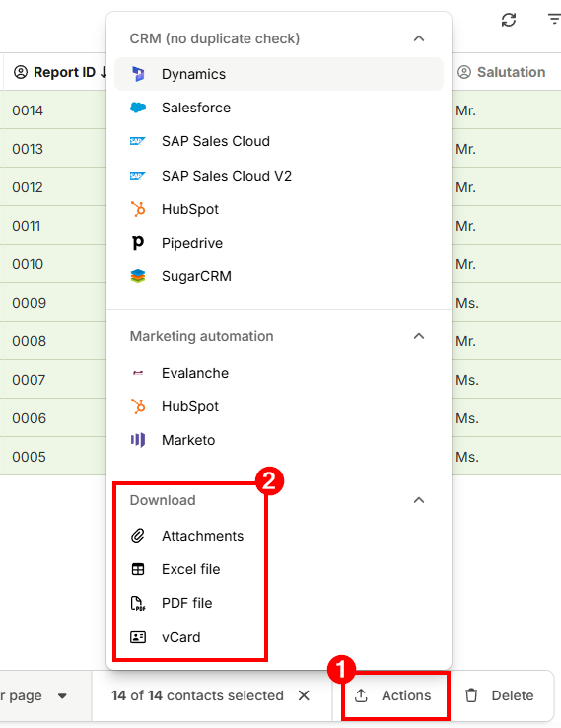Click the vCard contact card icon
Image resolution: width=561 pixels, height=728 pixels.
click(138, 637)
